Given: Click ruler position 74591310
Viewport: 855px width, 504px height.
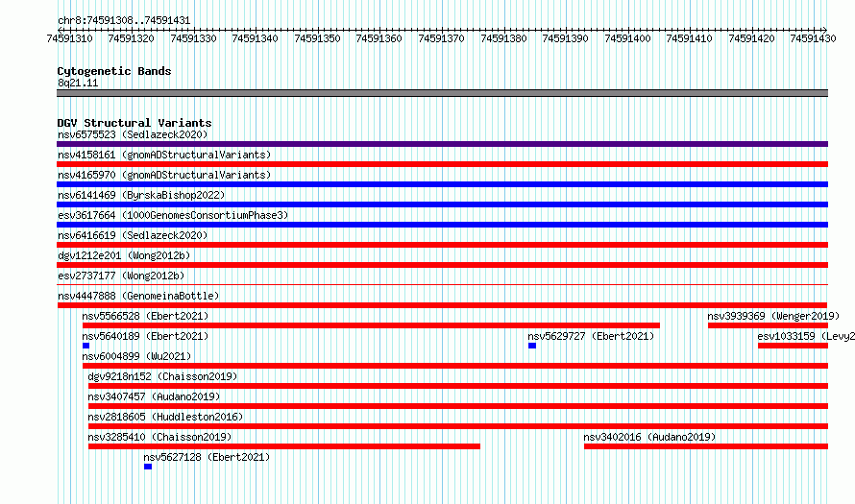Looking at the screenshot, I should click(x=69, y=38).
